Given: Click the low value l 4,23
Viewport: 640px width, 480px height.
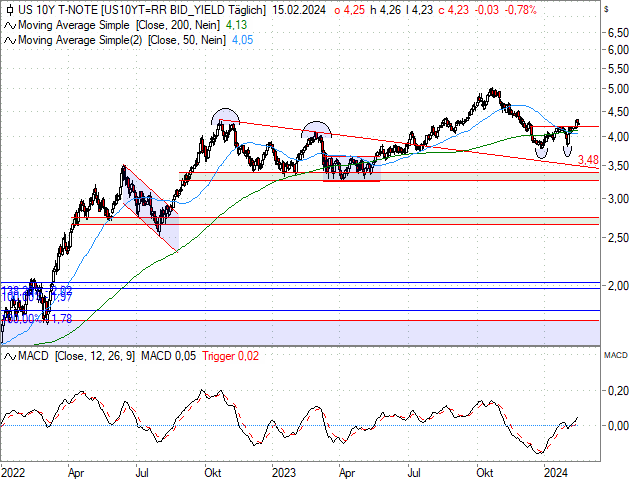Looking at the screenshot, I should [419, 10].
